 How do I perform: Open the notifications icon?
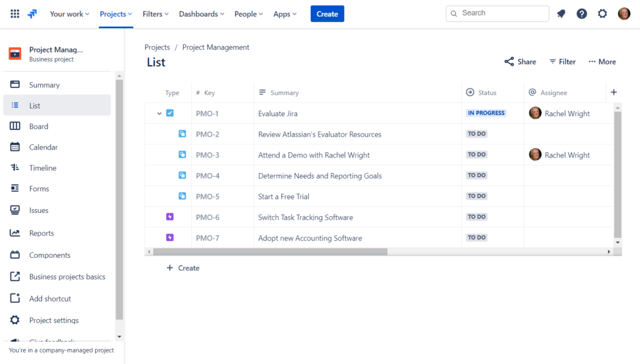[561, 14]
